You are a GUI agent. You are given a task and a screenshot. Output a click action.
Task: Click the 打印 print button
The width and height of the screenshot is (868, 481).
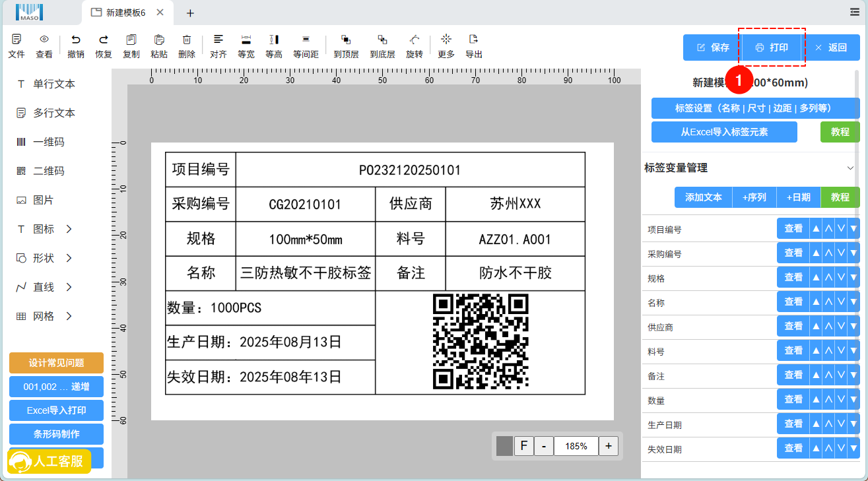[x=772, y=48]
